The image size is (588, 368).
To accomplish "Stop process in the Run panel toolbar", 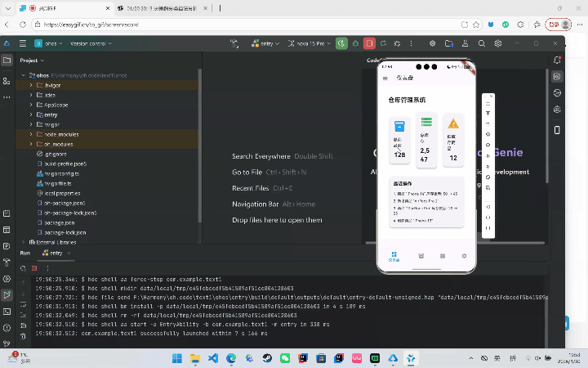I will pyautogui.click(x=34, y=268).
